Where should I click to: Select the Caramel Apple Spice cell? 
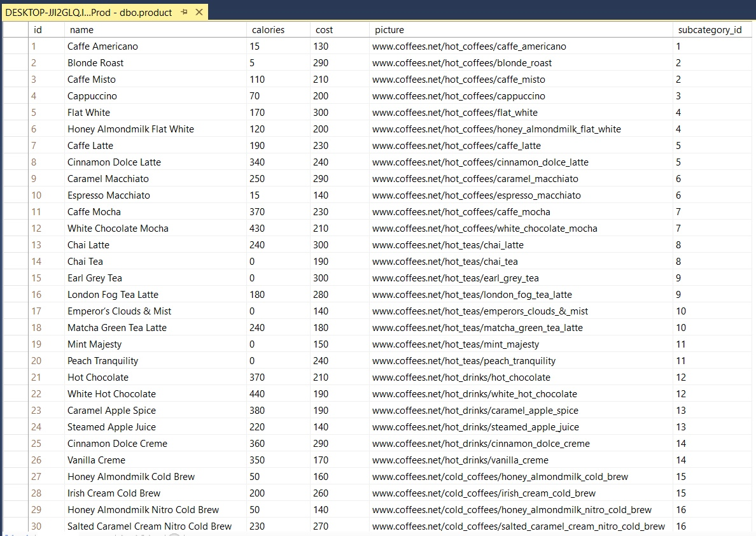click(x=155, y=411)
